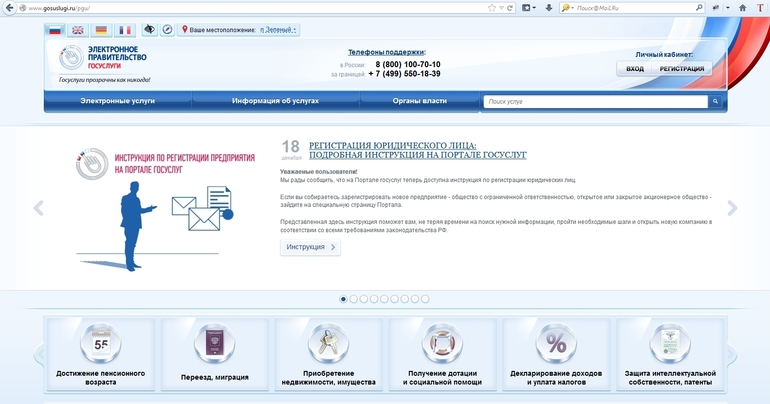Expand the address bar history dropdown arrow
This screenshot has width=770, height=404.
[501, 8]
